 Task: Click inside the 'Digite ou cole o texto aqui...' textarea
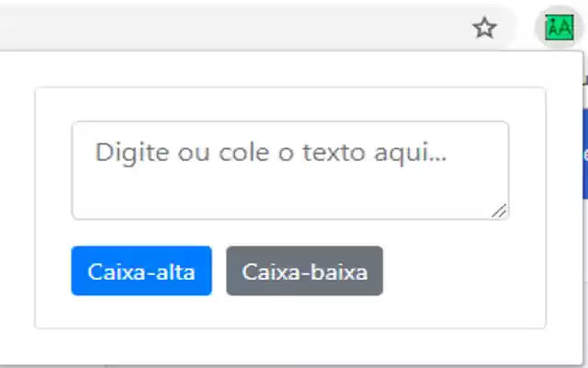coord(290,170)
